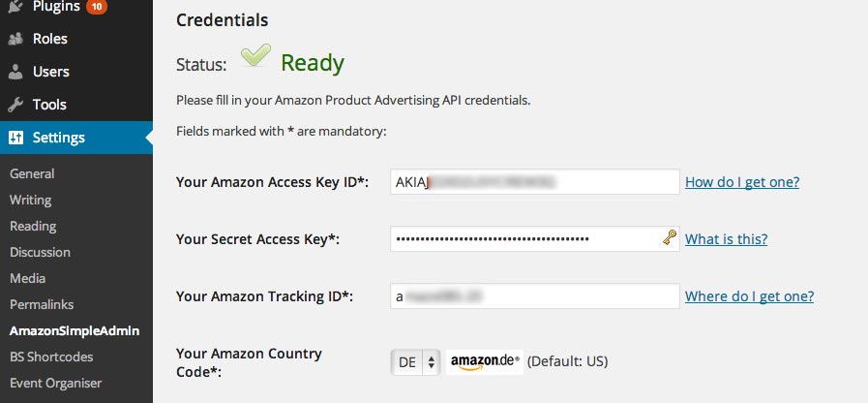868x403 pixels.
Task: Click the Where do I get one? link
Action: 750,296
